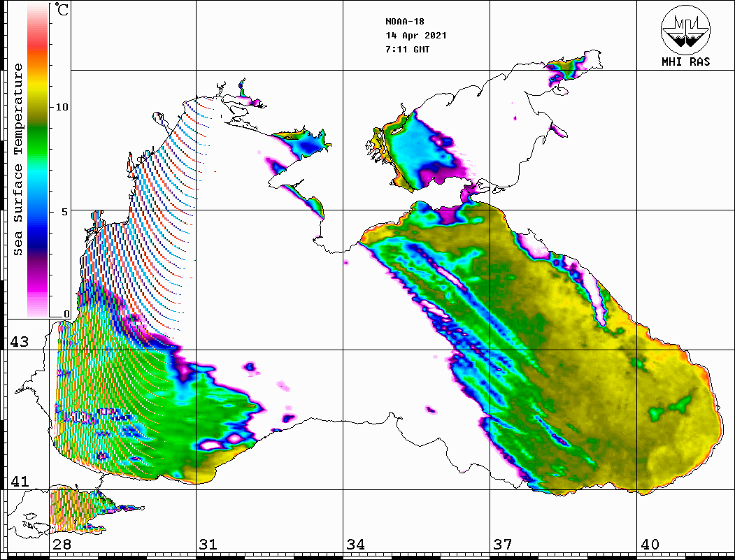The width and height of the screenshot is (735, 560).
Task: Click longitude label '28'
Action: pos(62,544)
